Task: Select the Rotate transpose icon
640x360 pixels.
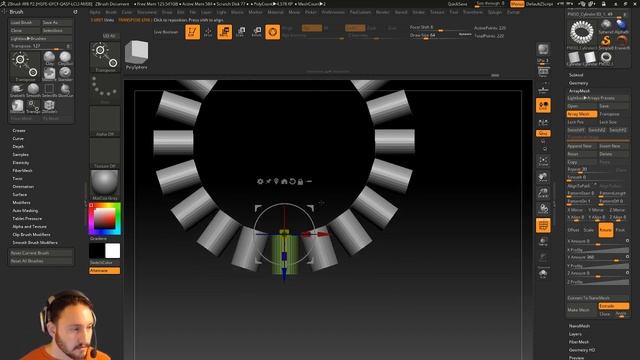Action: pyautogui.click(x=257, y=32)
